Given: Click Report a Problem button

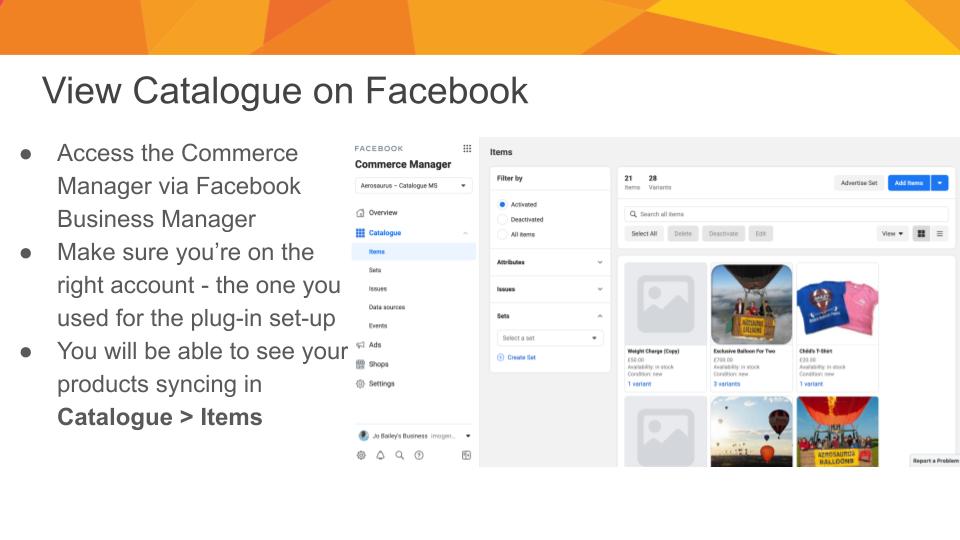Looking at the screenshot, I should coord(935,460).
